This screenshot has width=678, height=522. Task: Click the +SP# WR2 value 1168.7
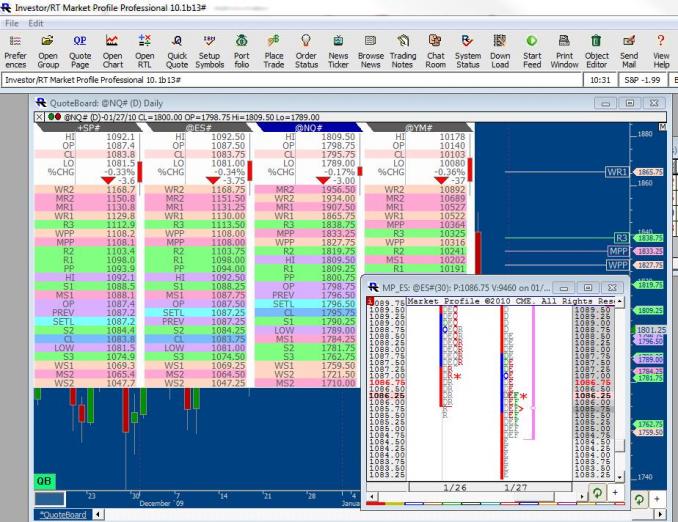[x=121, y=189]
